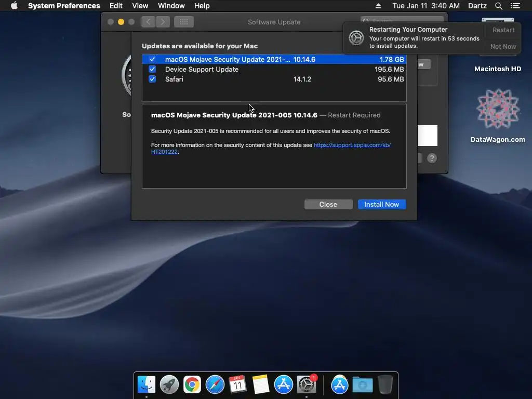Click the Install Now button
This screenshot has width=532, height=399.
coord(382,204)
